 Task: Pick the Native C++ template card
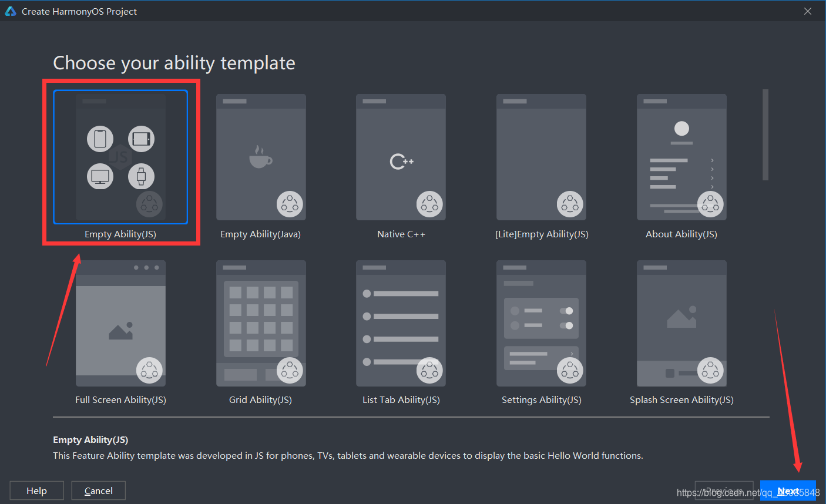coord(401,157)
